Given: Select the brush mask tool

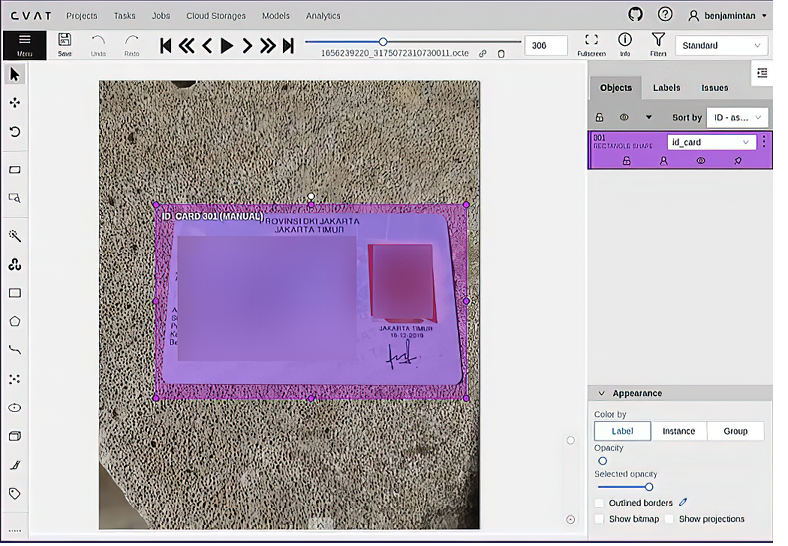Looking at the screenshot, I should point(15,465).
